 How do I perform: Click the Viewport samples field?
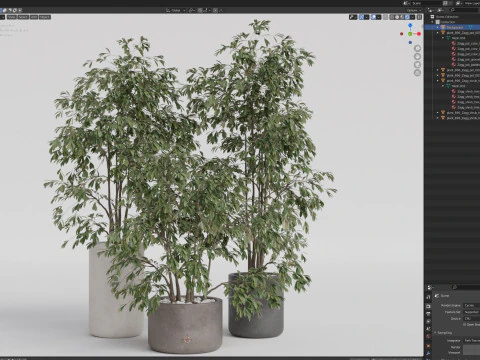click(471, 352)
